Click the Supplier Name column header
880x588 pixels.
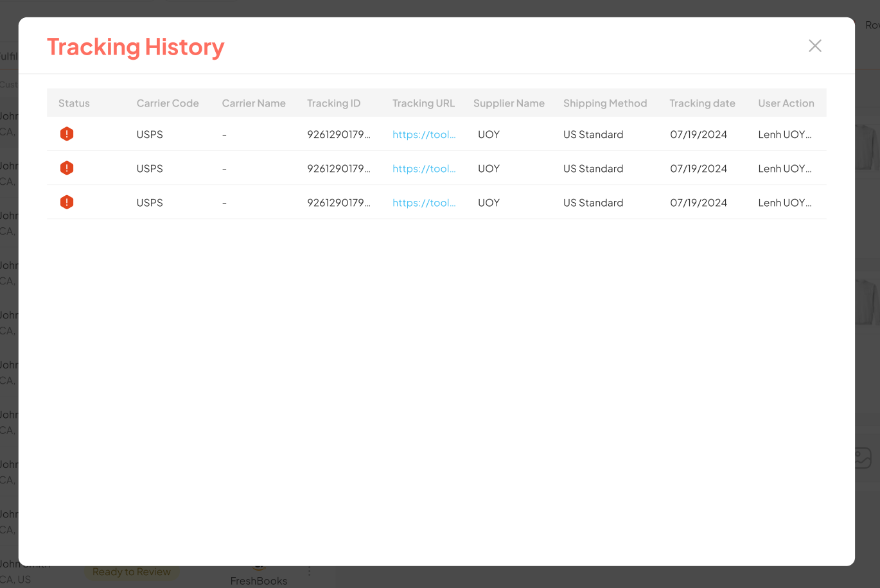[509, 103]
